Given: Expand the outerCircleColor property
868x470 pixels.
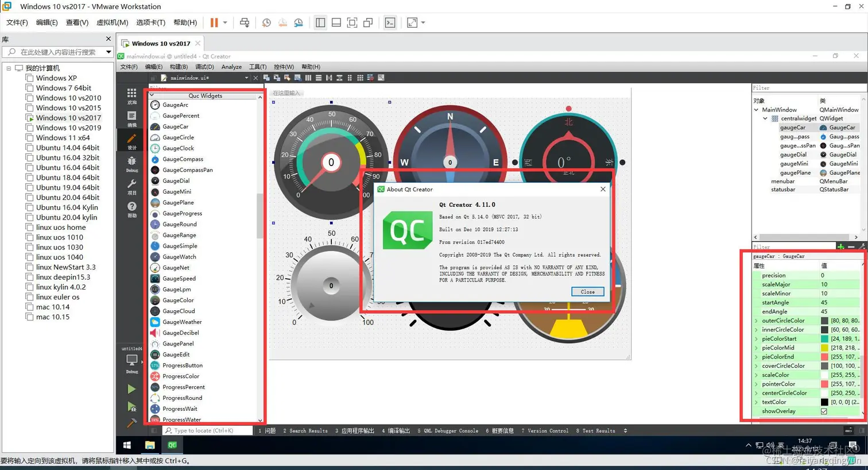Looking at the screenshot, I should point(757,321).
